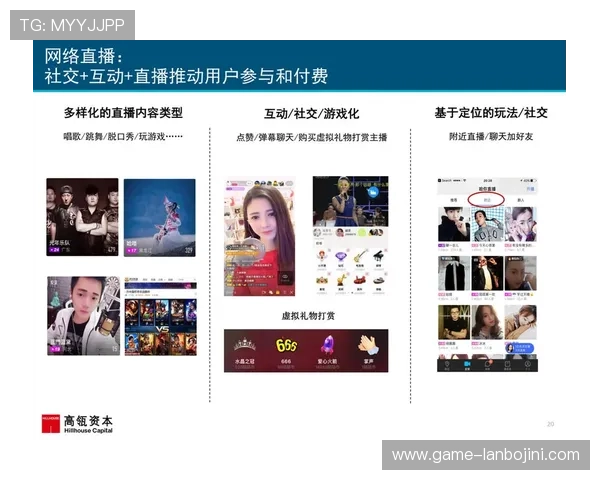Click text 唱歌/跳舞/脱口秀/玩游戏……
Viewport: 600px width, 480px height.
pyautogui.click(x=123, y=136)
